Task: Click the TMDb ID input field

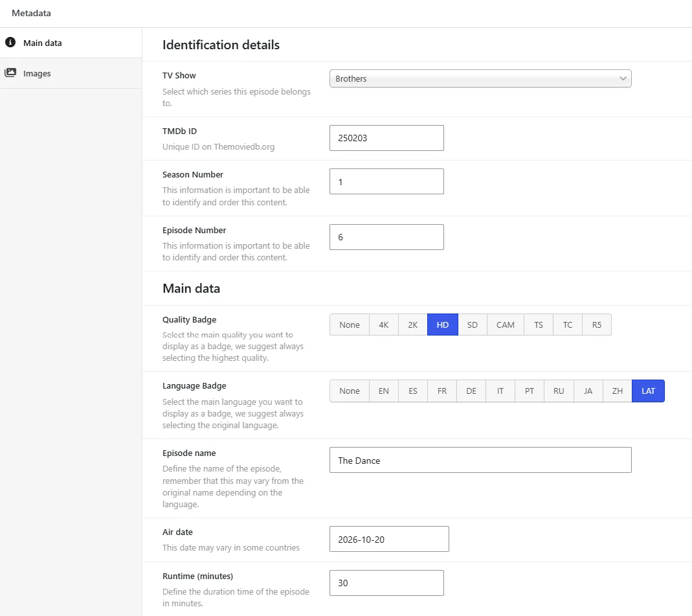Action: (x=386, y=138)
